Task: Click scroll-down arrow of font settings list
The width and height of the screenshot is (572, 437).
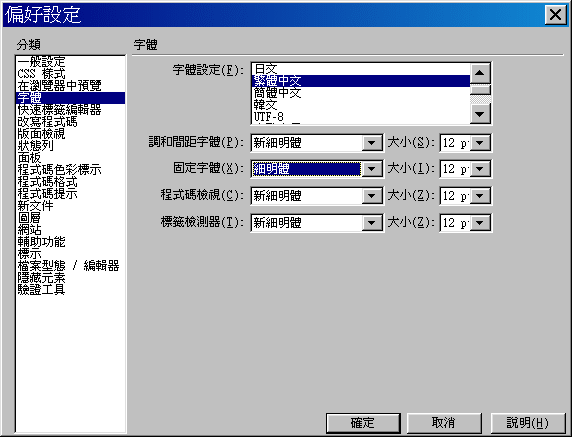Action: pyautogui.click(x=480, y=114)
